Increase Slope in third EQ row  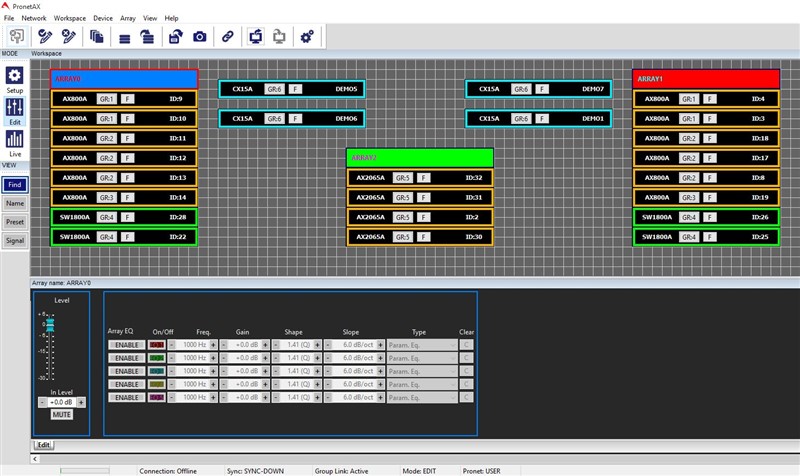[380, 371]
